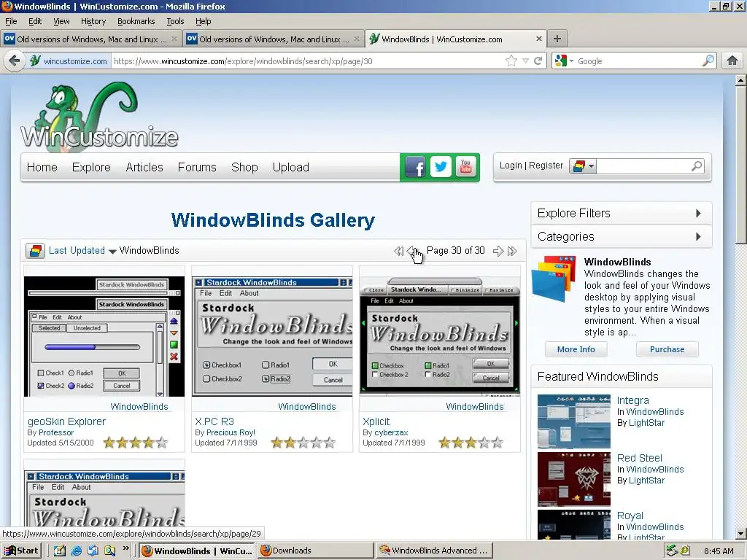The width and height of the screenshot is (747, 560).
Task: Go to next gallery page arrow
Action: coord(498,251)
